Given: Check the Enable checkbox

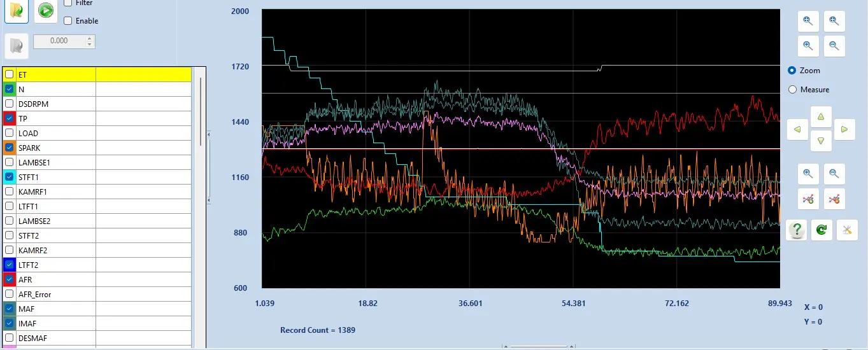Looking at the screenshot, I should coord(68,21).
